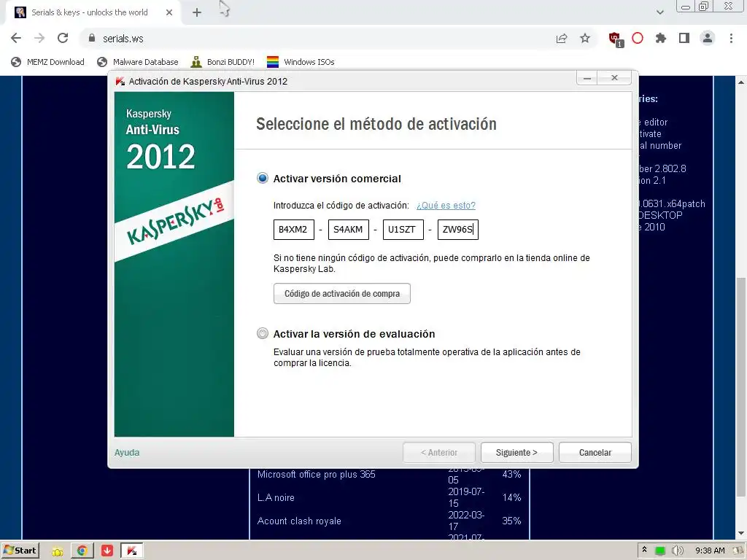Click Kaspersky icon in dialog title bar
This screenshot has width=747, height=560.
(120, 82)
